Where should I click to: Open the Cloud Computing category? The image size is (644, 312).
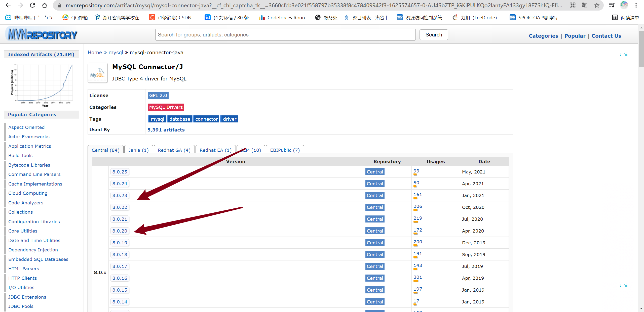28,193
